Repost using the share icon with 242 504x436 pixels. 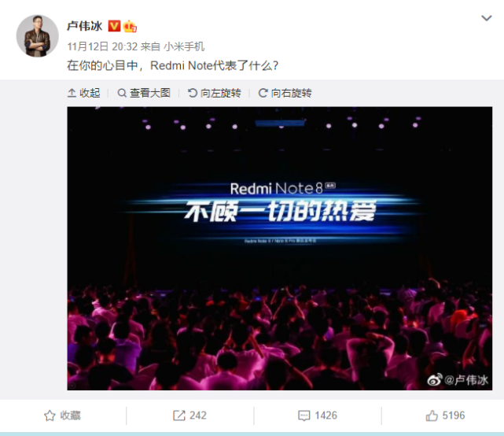[189, 416]
